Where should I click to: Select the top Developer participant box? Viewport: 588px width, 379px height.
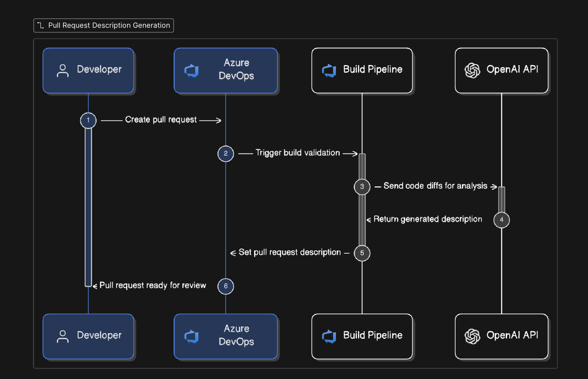[88, 70]
